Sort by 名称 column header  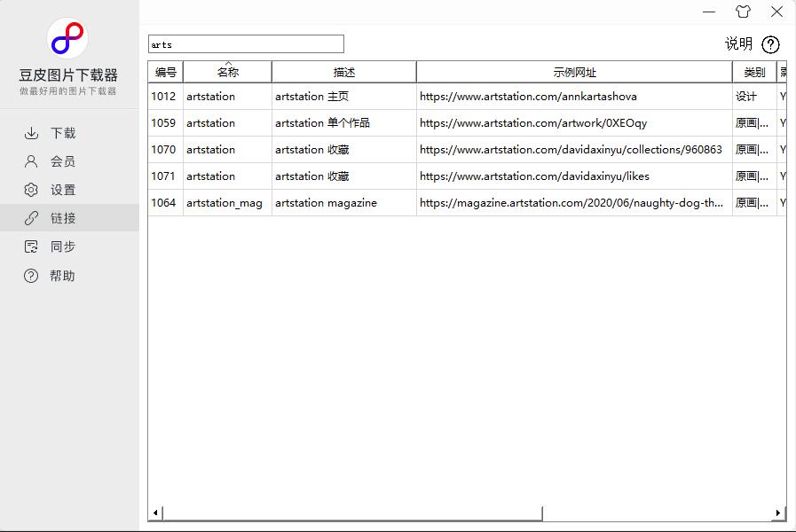coord(227,72)
